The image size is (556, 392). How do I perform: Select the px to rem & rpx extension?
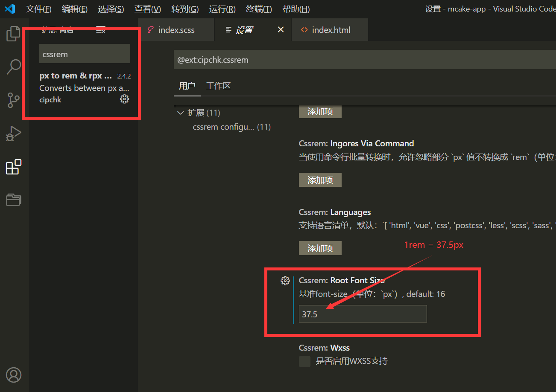(x=84, y=88)
